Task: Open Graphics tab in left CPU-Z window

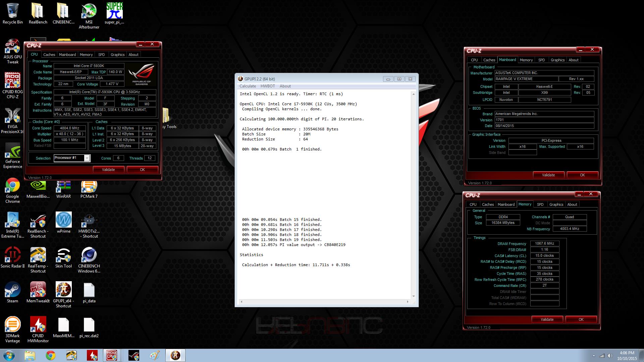Action: (x=117, y=55)
